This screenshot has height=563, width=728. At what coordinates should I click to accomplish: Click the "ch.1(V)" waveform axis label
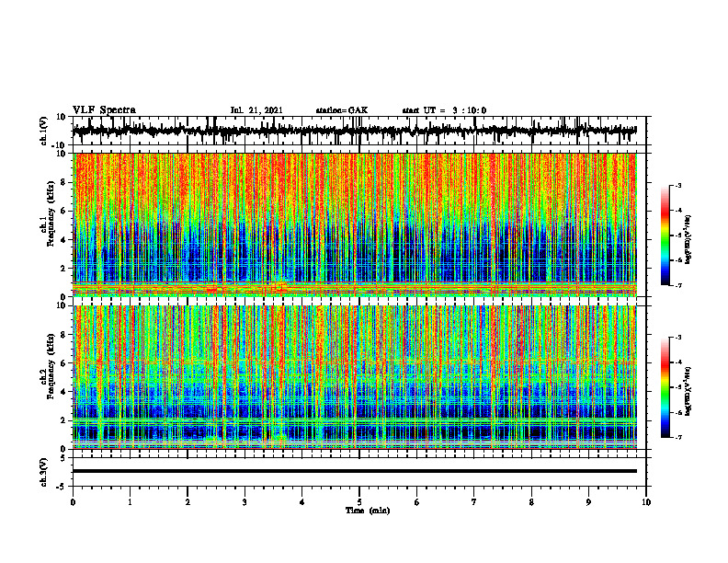tap(44, 131)
